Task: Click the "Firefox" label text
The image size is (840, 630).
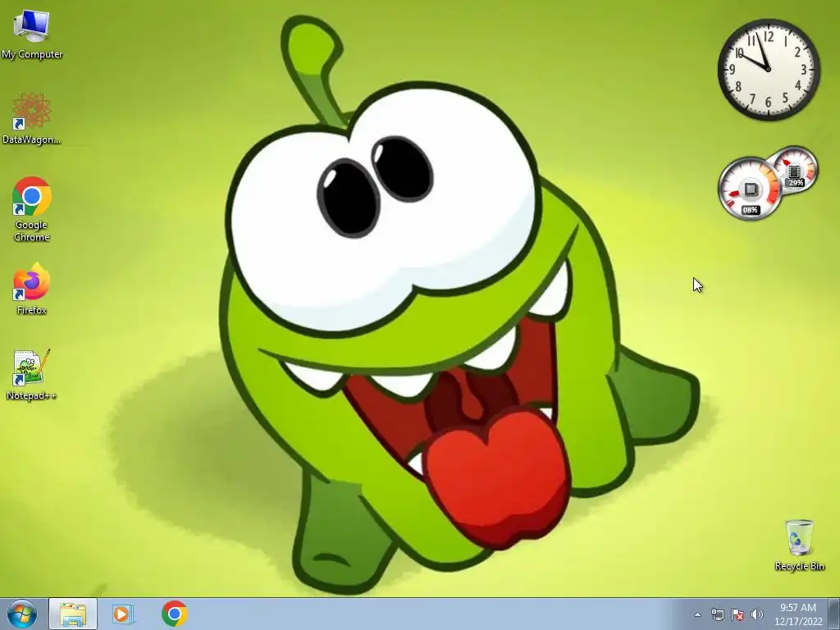Action: [x=32, y=310]
